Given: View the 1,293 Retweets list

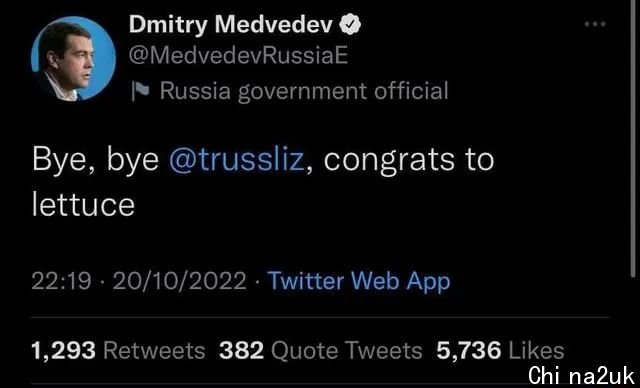Looking at the screenshot, I should pyautogui.click(x=118, y=351).
